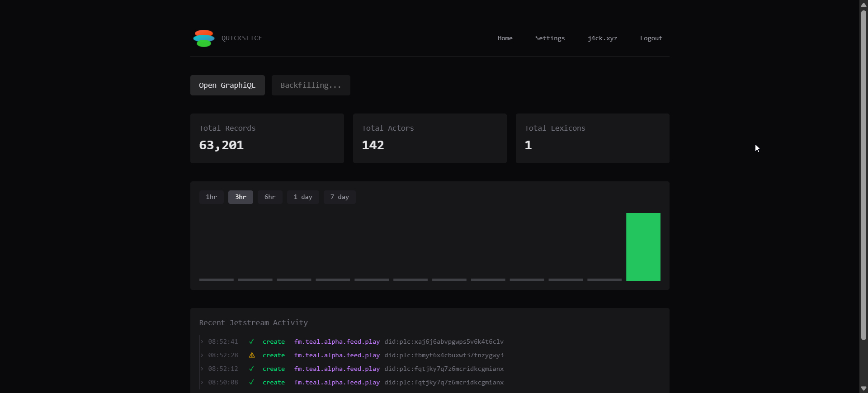The image size is (868, 393).
Task: Expand the 08:52:28 activity row chevron
Action: click(x=202, y=355)
